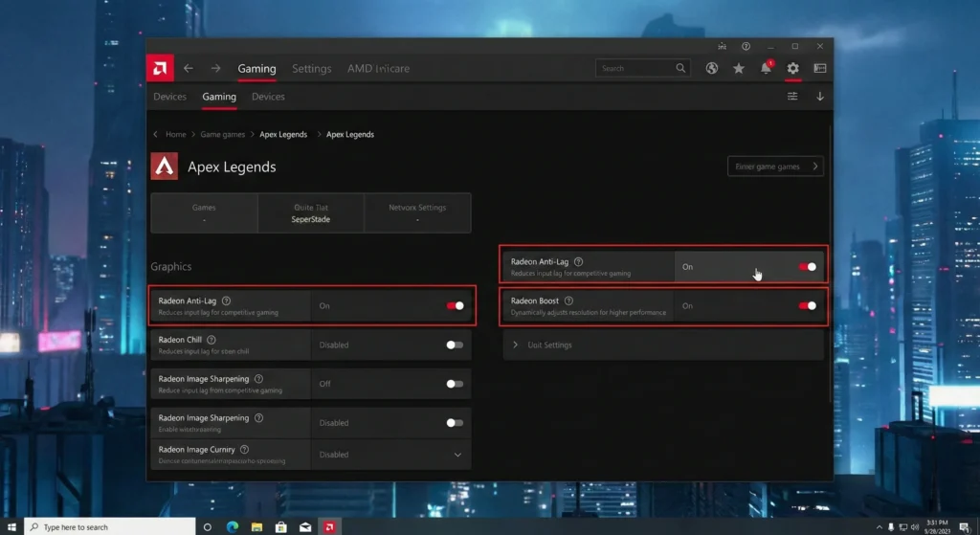Show help for Radeon Boost
This screenshot has width=980, height=535.
coord(568,301)
